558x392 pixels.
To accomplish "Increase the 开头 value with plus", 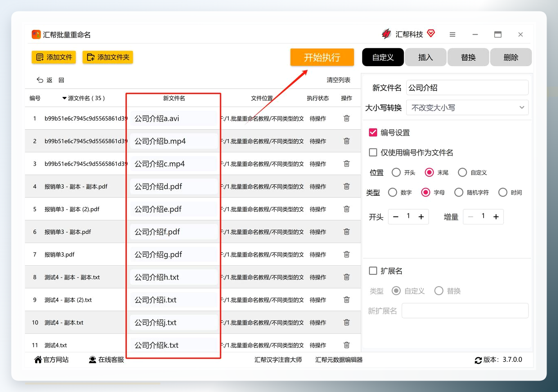I will (x=421, y=217).
